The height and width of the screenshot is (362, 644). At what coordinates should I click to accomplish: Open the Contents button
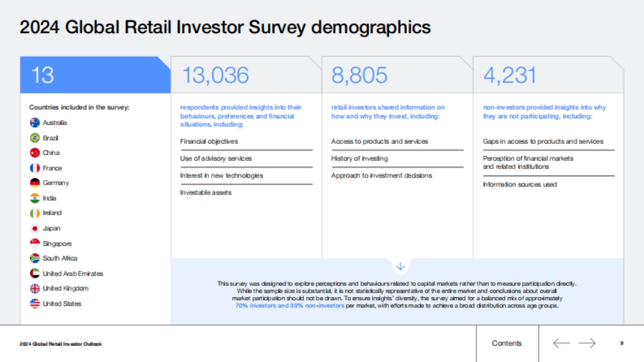click(x=507, y=343)
